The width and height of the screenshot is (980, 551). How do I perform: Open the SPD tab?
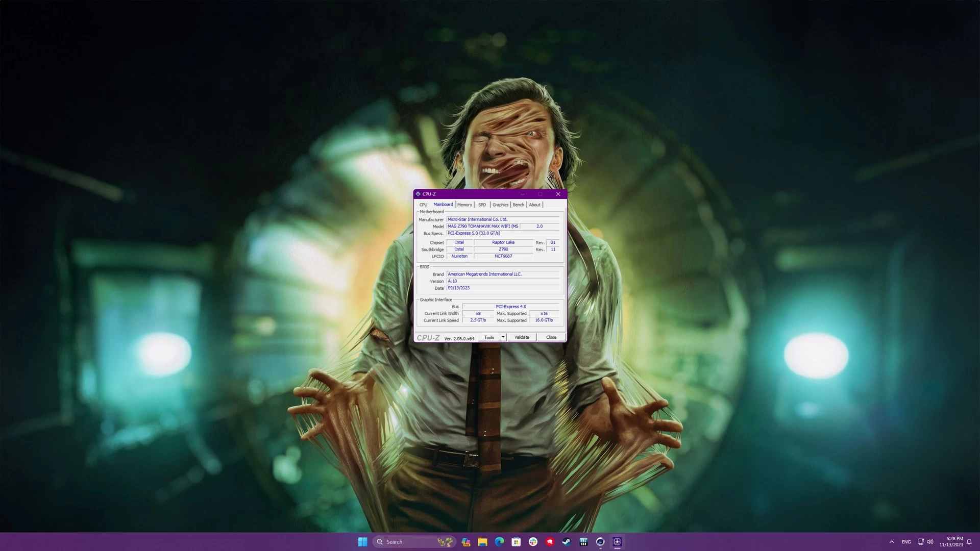click(x=482, y=205)
